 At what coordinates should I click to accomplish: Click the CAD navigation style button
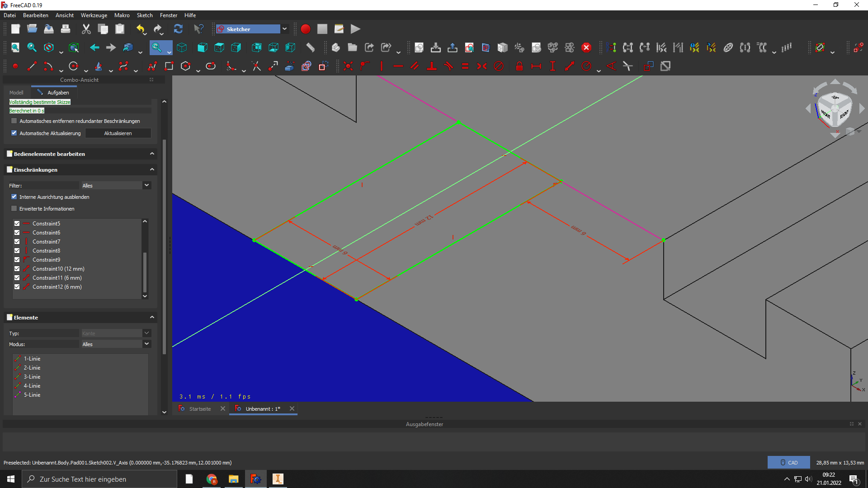788,462
